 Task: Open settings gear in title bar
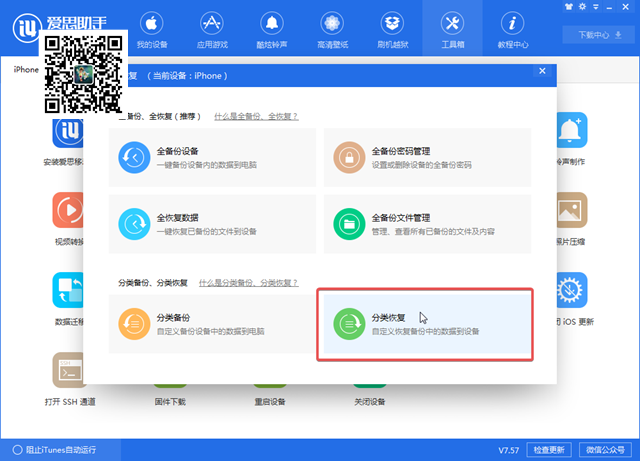(x=582, y=7)
